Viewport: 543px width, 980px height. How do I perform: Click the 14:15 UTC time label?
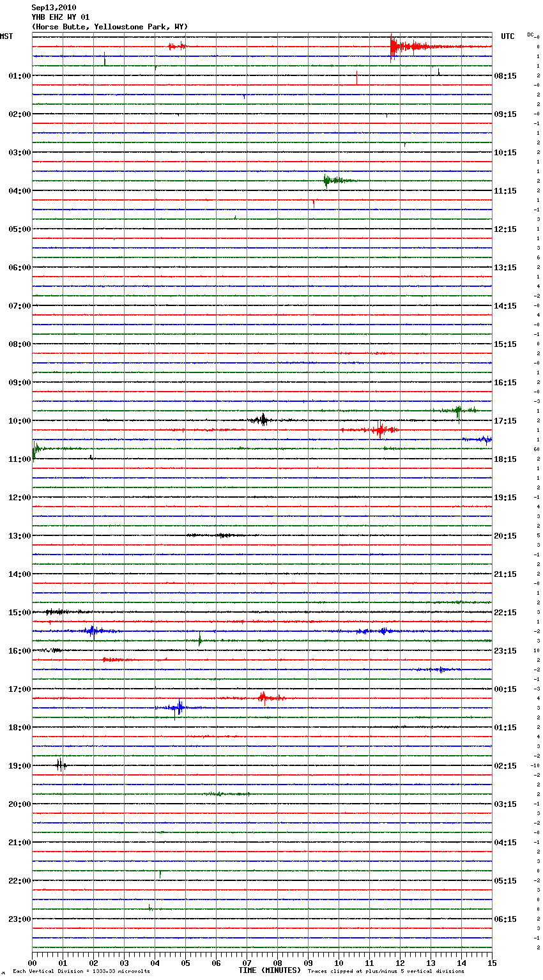[x=505, y=306]
